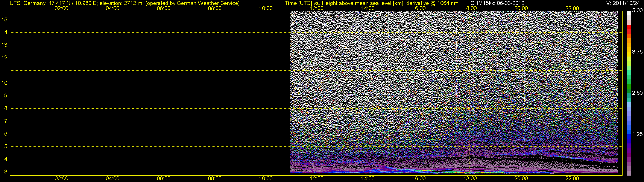Click the 10:00 label on the top time axis
The image size is (644, 182).
266,8
